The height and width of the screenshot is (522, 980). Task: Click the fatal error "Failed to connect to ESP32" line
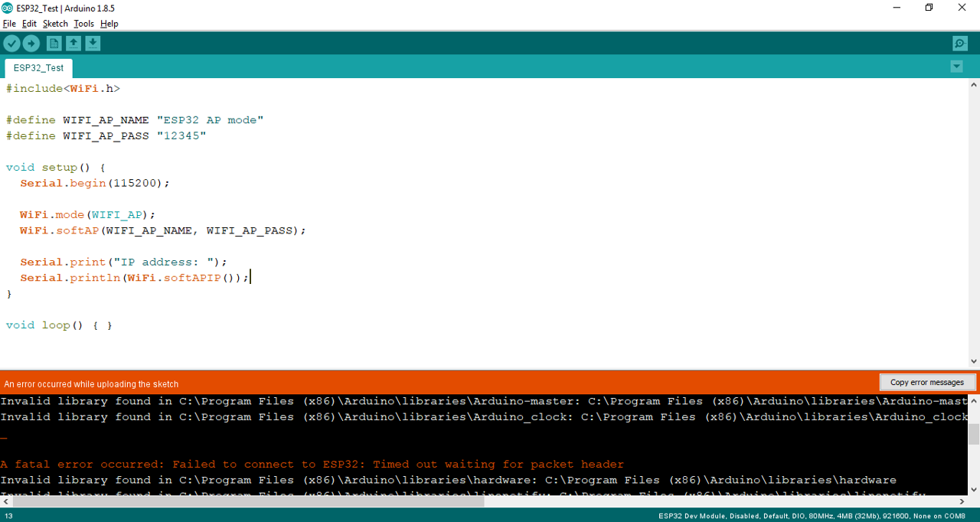[312, 465]
